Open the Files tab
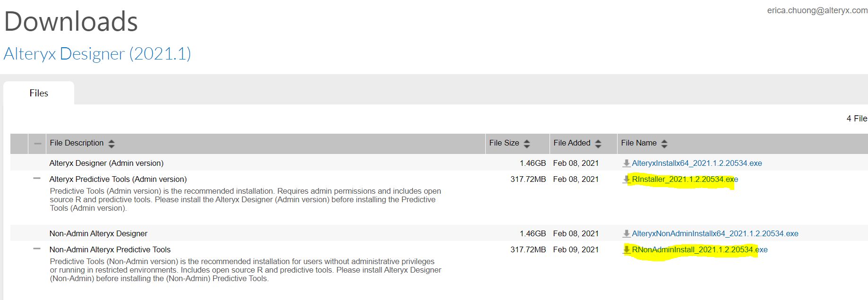The image size is (868, 300). coord(39,93)
